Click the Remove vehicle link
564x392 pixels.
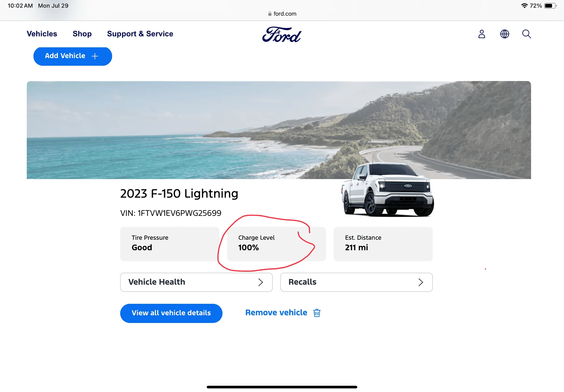point(276,313)
